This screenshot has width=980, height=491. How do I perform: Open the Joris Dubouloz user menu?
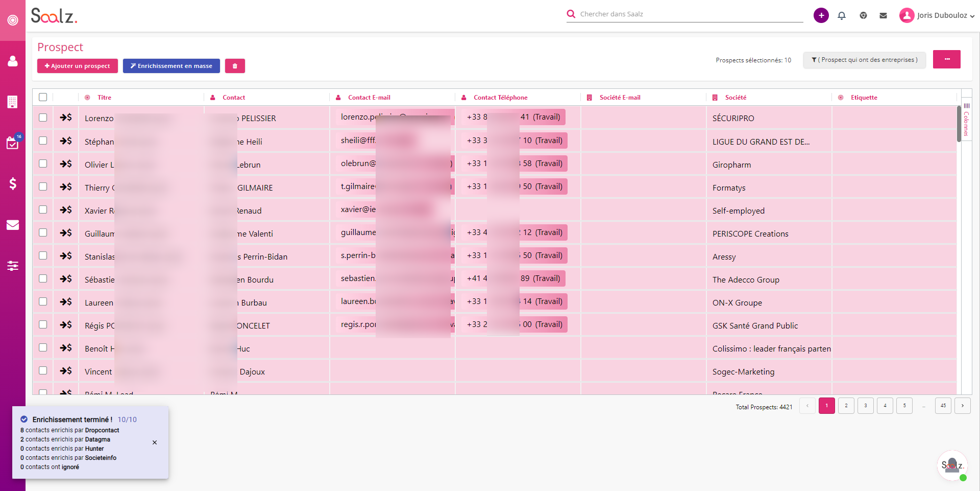click(937, 15)
